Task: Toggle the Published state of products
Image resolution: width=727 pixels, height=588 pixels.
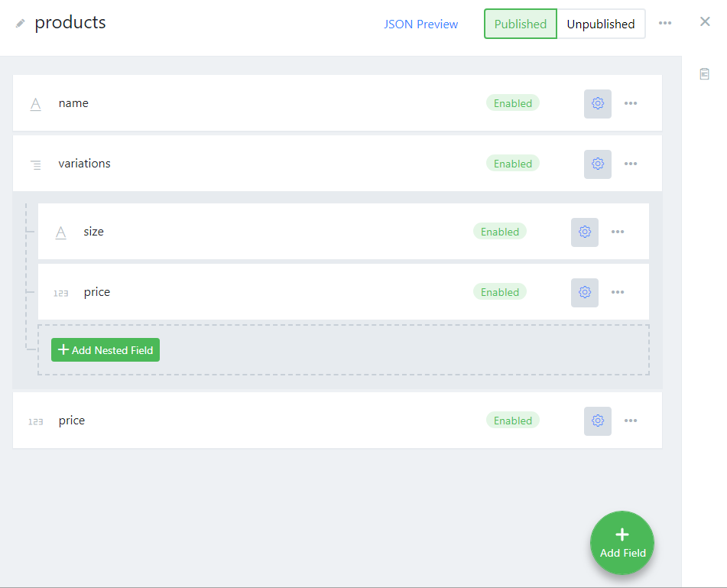Action: [x=520, y=24]
